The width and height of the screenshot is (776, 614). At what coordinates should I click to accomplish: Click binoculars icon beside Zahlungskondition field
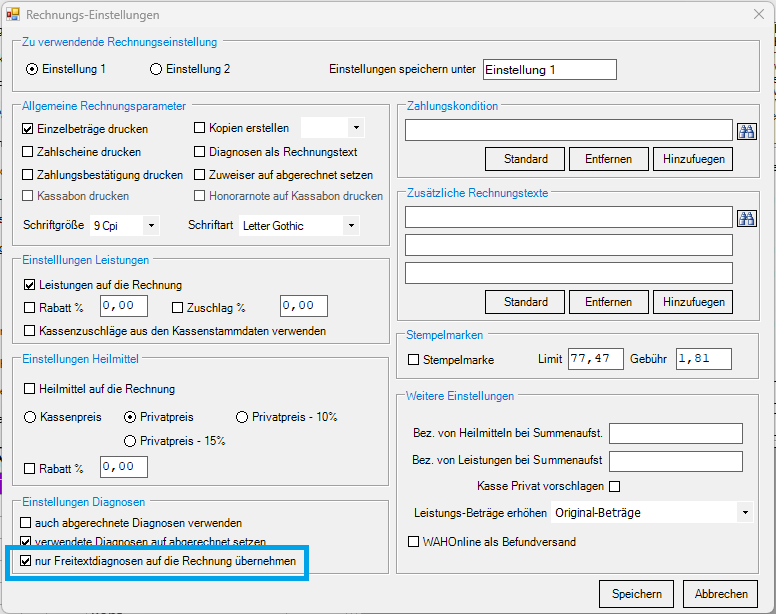747,131
